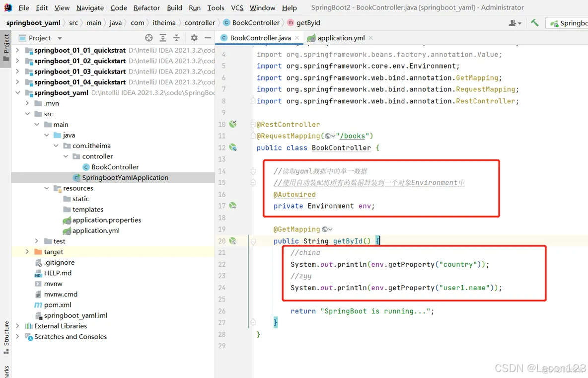Image resolution: width=588 pixels, height=378 pixels.
Task: Click the bean gutter icon on line 10
Action: coord(233,124)
